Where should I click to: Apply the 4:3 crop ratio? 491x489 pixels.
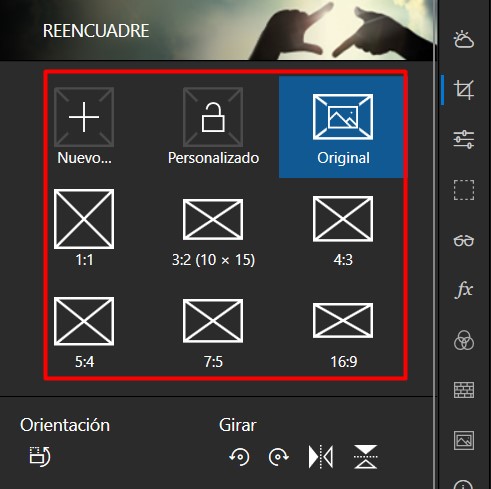pos(343,232)
